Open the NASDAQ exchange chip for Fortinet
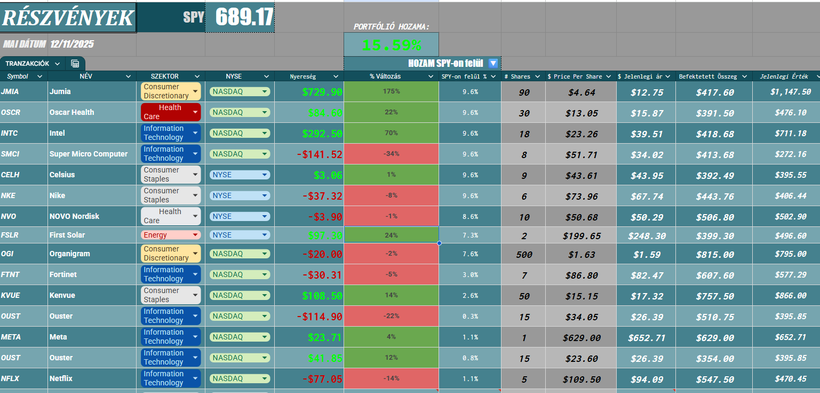Screen dimensions: 820x393 coord(240,274)
